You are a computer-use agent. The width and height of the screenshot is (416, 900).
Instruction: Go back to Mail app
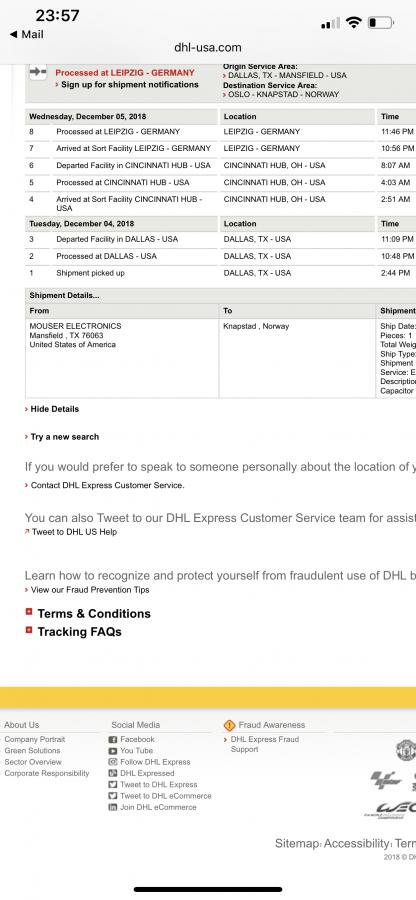(26, 34)
